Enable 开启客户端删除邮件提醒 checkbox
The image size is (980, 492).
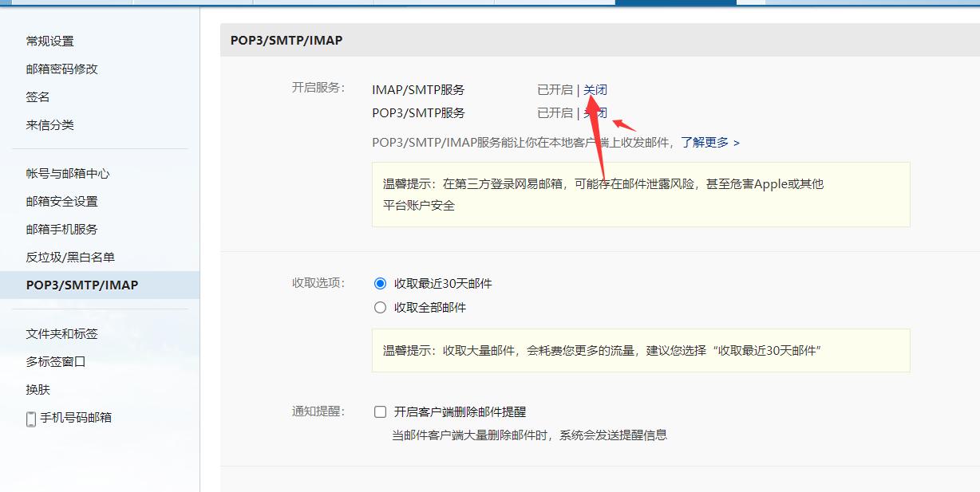point(381,411)
